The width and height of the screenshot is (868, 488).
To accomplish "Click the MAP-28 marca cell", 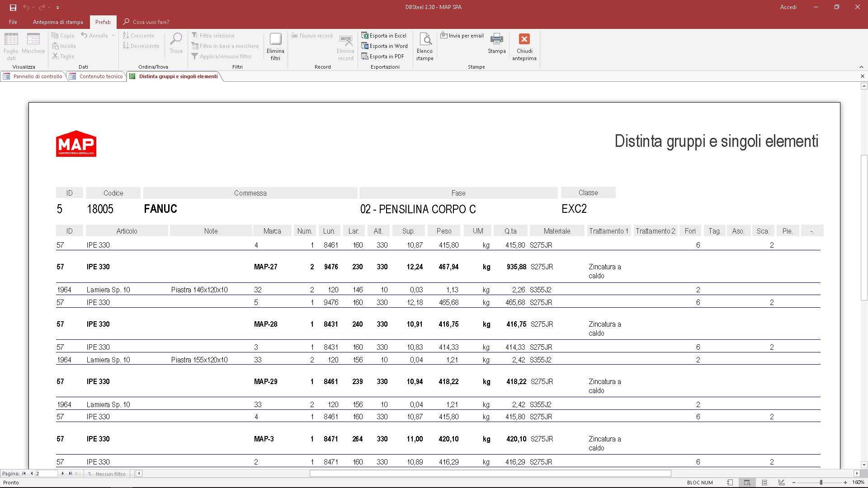I will [x=266, y=324].
